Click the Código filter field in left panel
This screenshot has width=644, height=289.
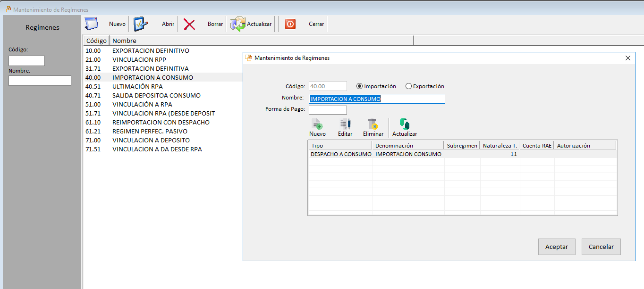pos(26,61)
